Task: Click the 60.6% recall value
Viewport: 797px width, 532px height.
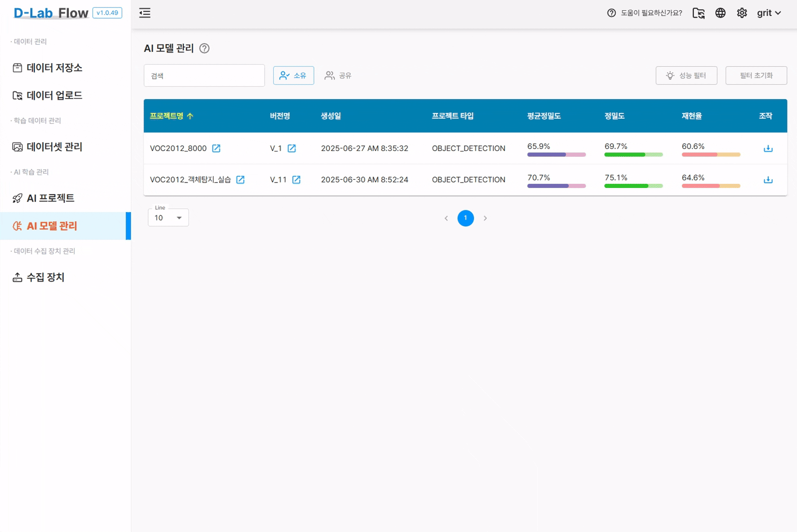Action: click(693, 146)
